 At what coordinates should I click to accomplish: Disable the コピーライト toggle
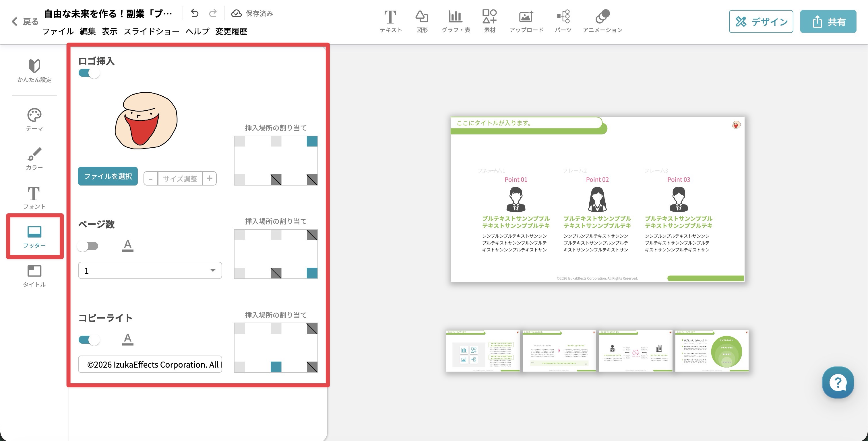[x=89, y=340]
